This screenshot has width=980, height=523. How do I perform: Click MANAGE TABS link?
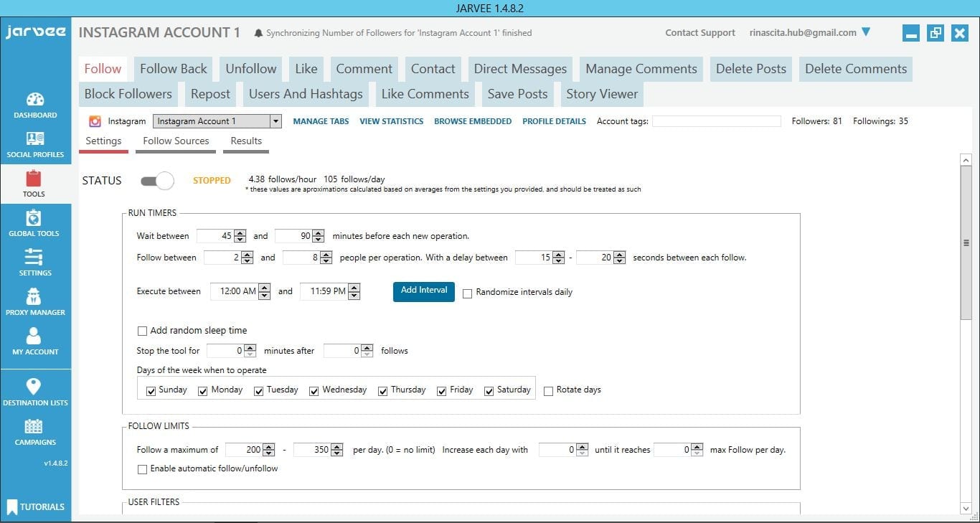tap(321, 121)
